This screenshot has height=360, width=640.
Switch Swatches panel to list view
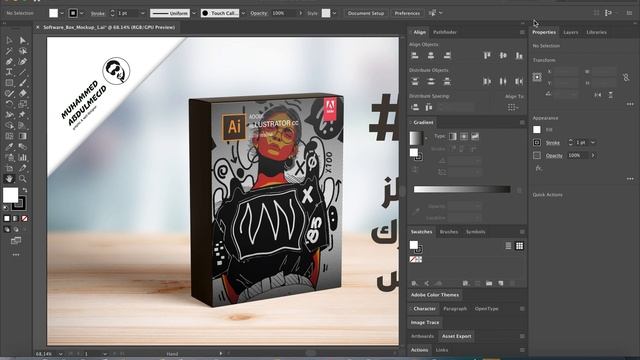508,246
